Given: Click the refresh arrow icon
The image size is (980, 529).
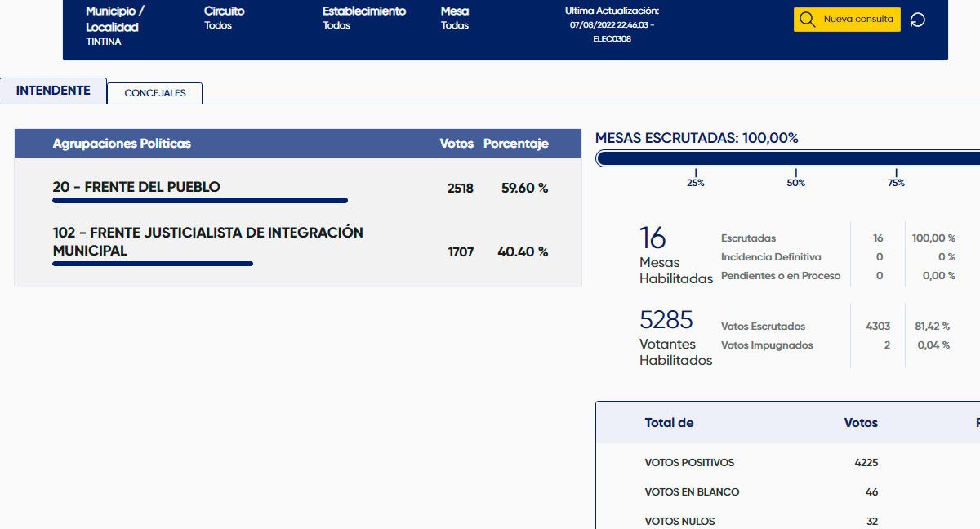Looking at the screenshot, I should coord(917,20).
